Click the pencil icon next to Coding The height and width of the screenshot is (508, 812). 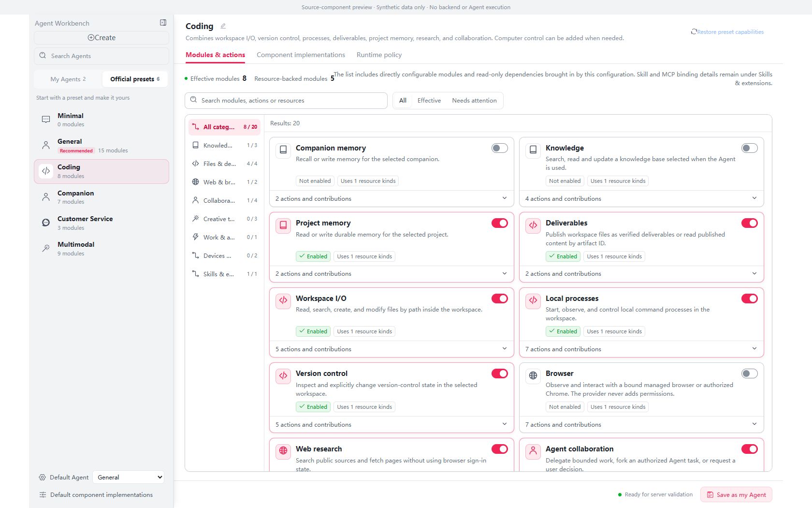click(x=223, y=26)
